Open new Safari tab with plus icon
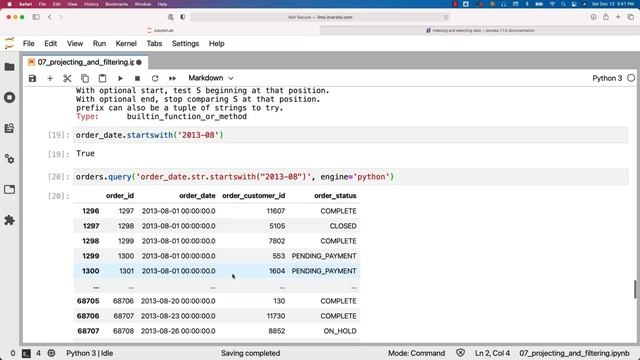Viewport: 640px width, 360px height. [618, 17]
